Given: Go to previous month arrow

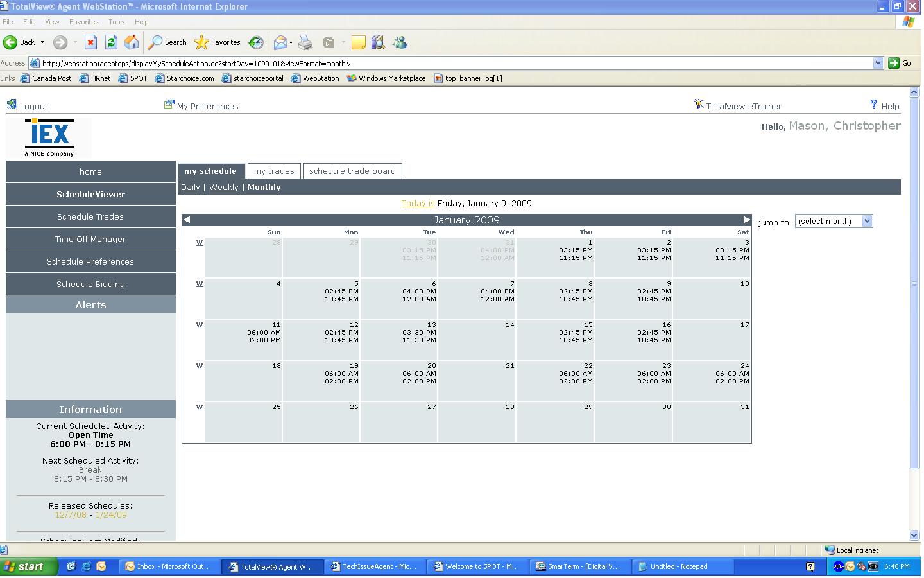Looking at the screenshot, I should pos(187,220).
